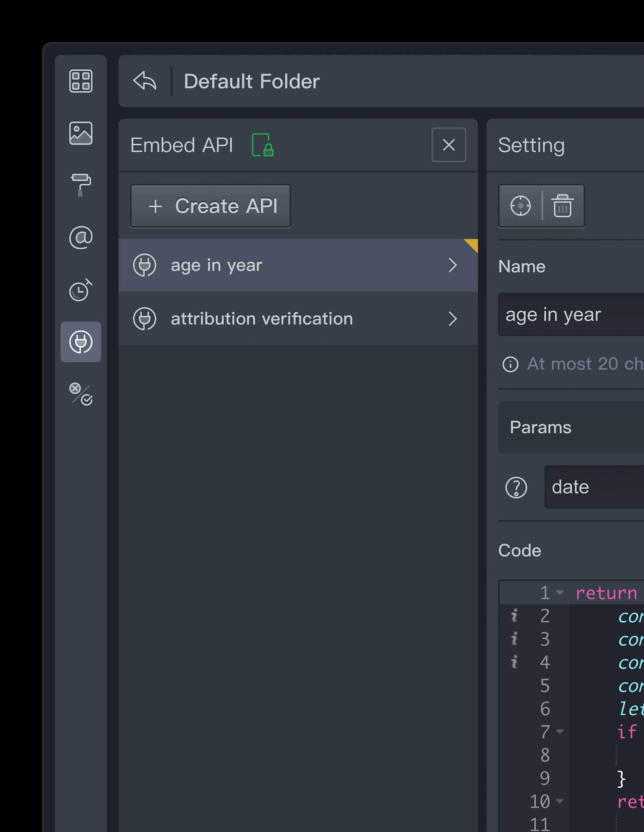644x832 pixels.
Task: Click the back arrow beside Default Folder
Action: 145,81
